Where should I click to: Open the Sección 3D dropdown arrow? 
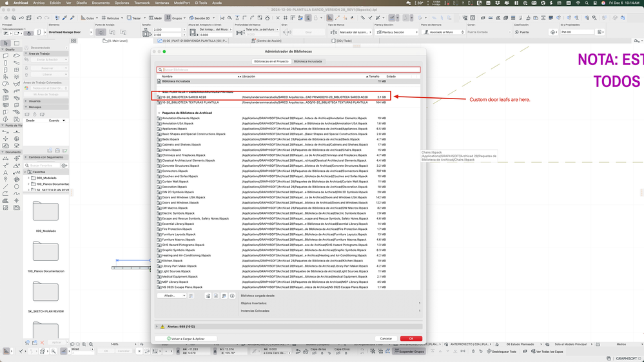pos(213,18)
